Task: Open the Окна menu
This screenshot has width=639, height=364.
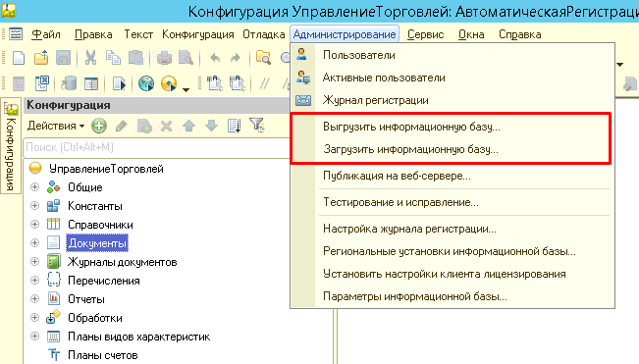Action: (471, 34)
